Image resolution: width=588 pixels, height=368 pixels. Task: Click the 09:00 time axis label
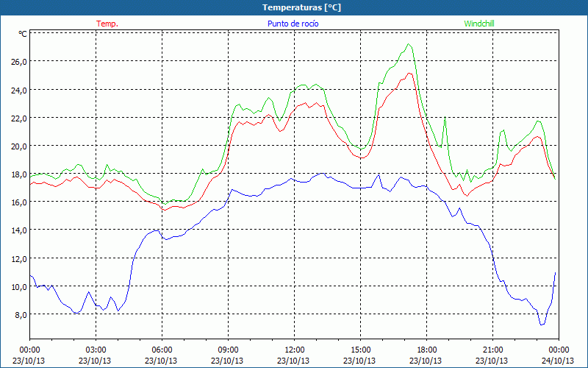tap(229, 350)
